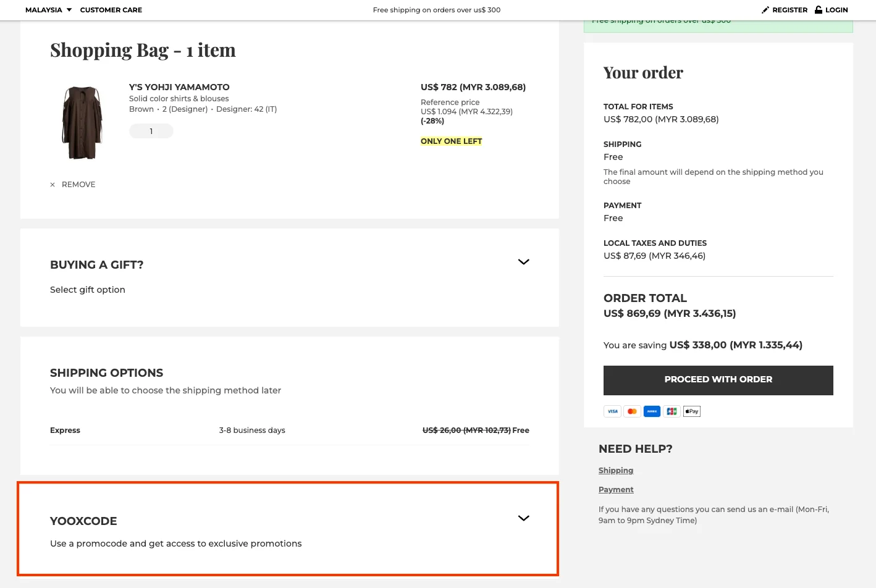Click the REMOVE link
Screen dimensions: 876x588
click(78, 185)
